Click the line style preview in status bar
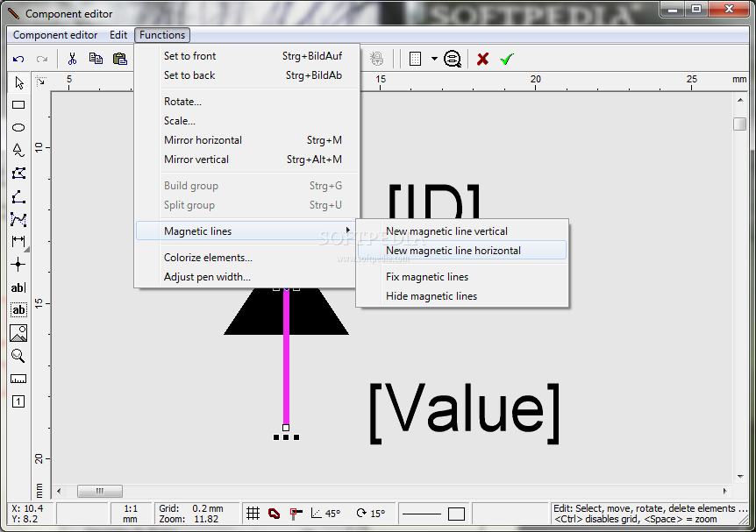The height and width of the screenshot is (532, 756). (x=422, y=514)
